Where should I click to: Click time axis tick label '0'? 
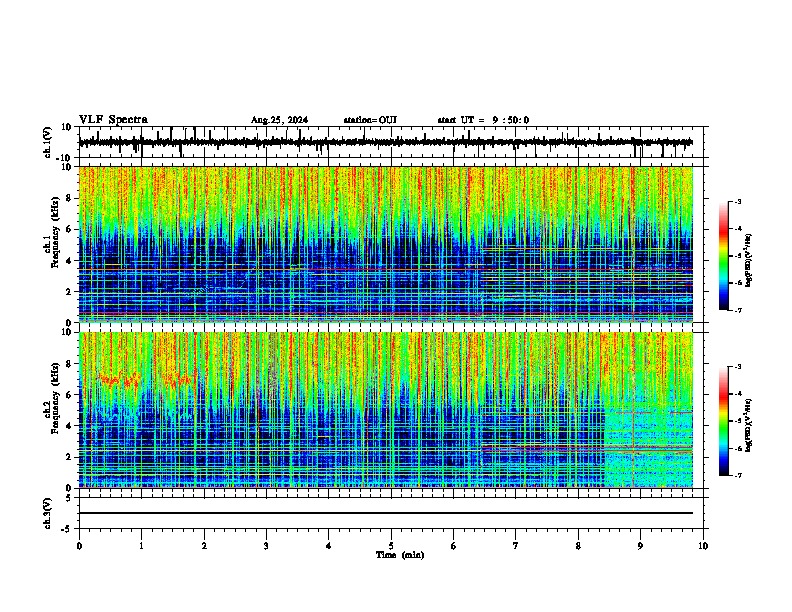pos(79,546)
